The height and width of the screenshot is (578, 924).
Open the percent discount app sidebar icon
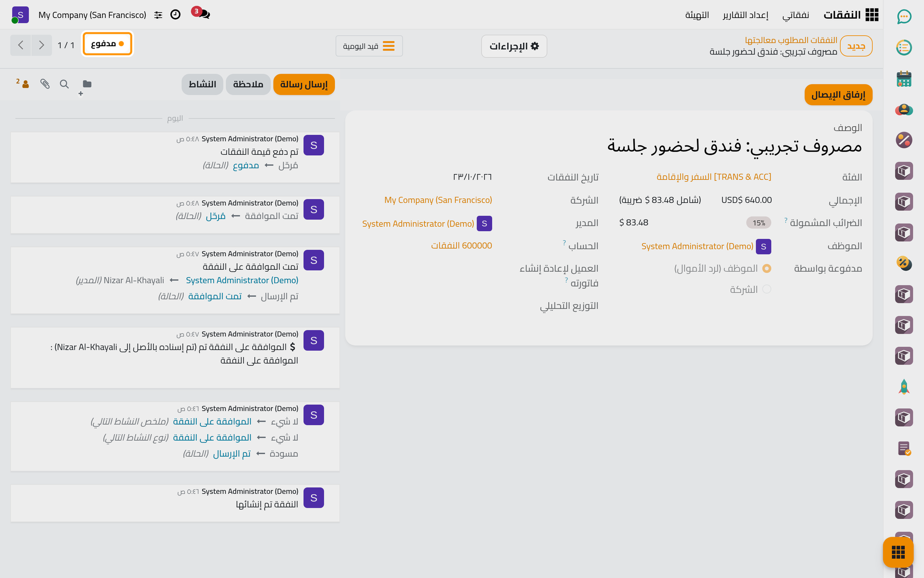pyautogui.click(x=904, y=140)
